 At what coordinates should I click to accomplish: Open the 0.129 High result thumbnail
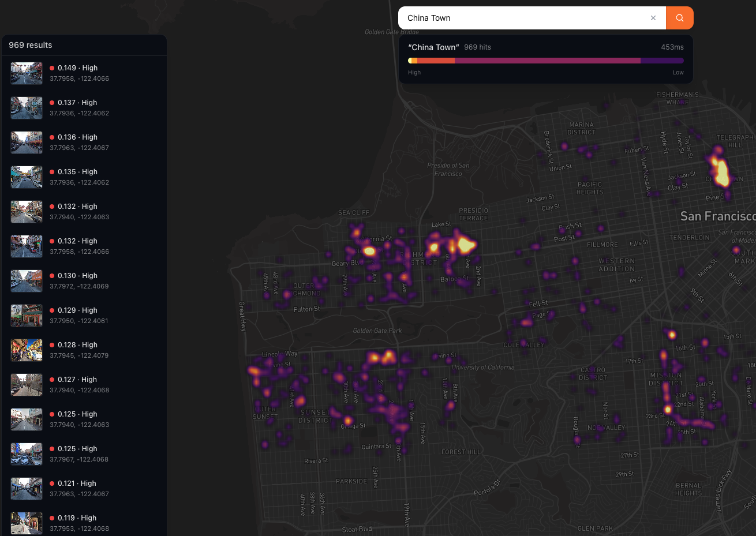[x=27, y=316]
